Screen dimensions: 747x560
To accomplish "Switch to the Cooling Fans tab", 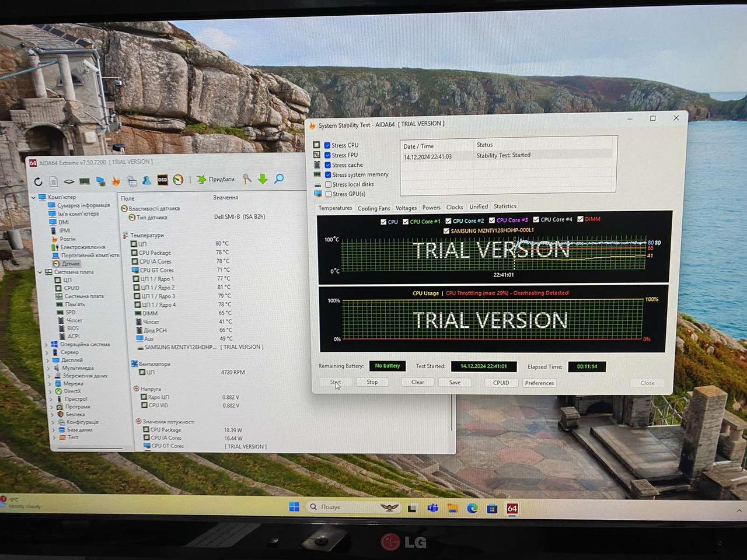I will [374, 208].
